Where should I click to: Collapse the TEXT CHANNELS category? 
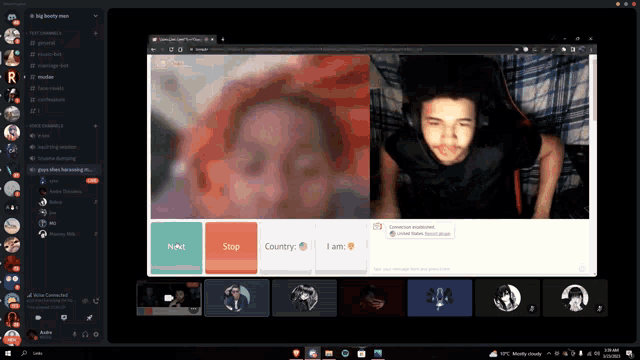(x=44, y=33)
